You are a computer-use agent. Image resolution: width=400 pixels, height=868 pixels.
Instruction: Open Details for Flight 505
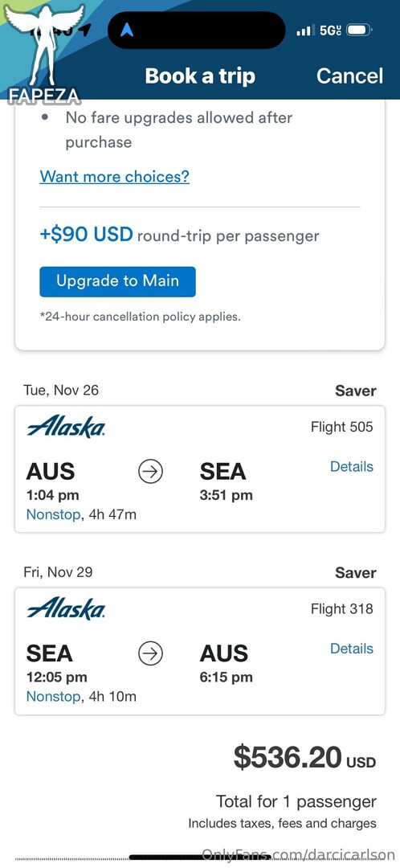pos(351,467)
